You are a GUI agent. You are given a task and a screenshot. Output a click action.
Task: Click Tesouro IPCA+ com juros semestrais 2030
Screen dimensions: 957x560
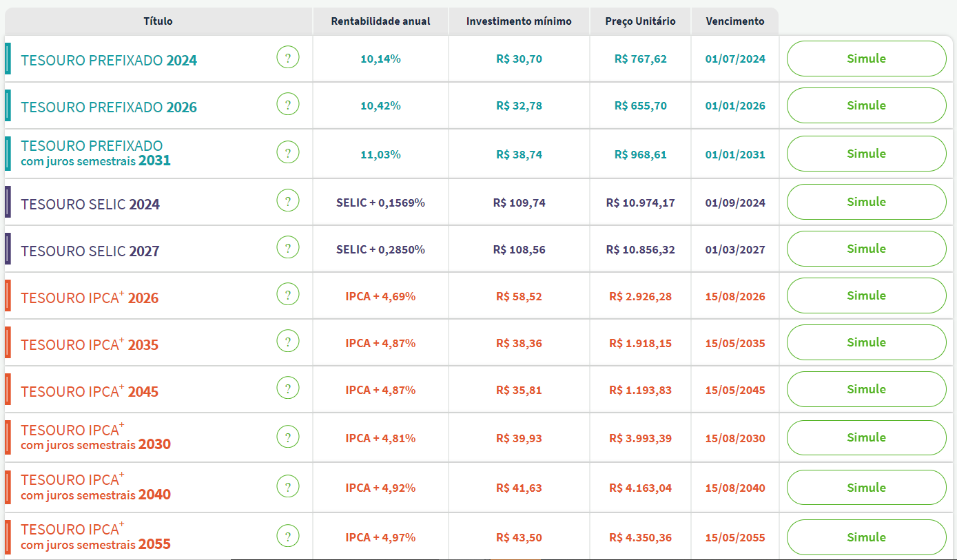coord(96,437)
